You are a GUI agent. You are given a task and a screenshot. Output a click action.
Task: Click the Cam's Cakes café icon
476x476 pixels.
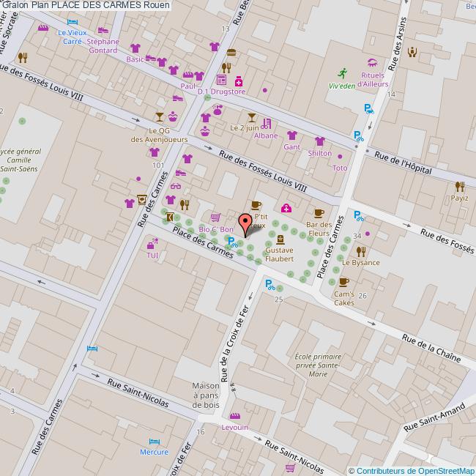pyautogui.click(x=344, y=282)
